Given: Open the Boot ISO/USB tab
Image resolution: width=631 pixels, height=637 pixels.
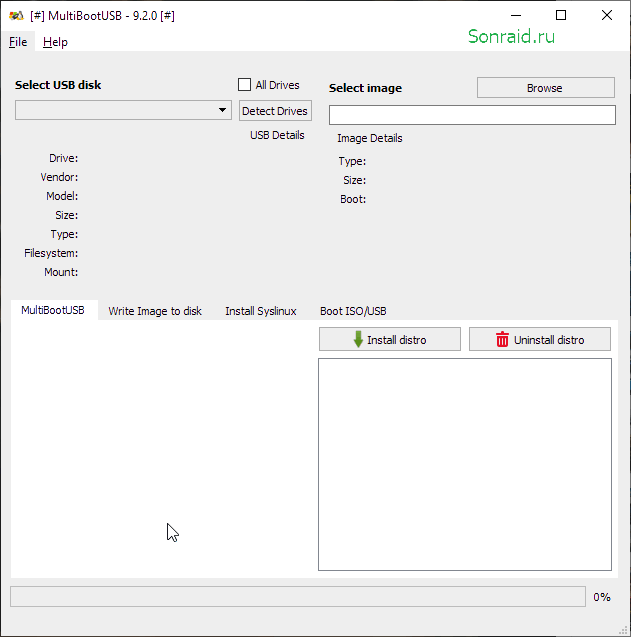Looking at the screenshot, I should pos(353,311).
